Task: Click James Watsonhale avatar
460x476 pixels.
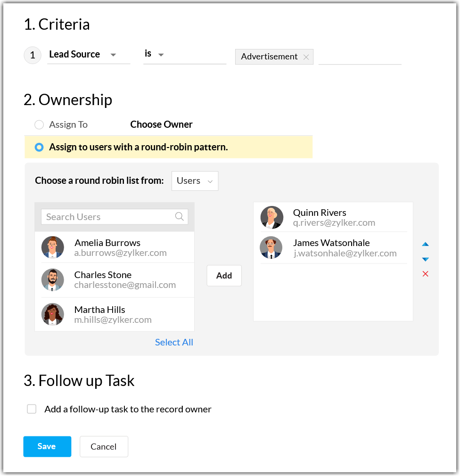Action: pyautogui.click(x=271, y=247)
